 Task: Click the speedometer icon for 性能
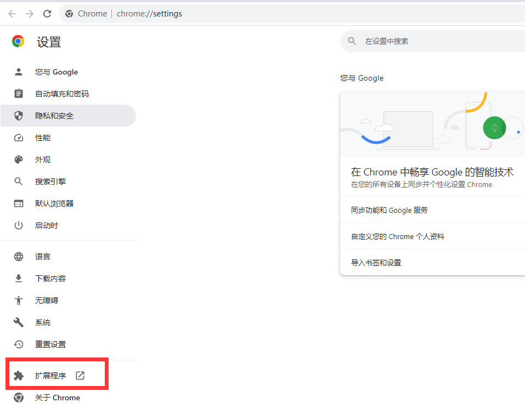coord(19,138)
